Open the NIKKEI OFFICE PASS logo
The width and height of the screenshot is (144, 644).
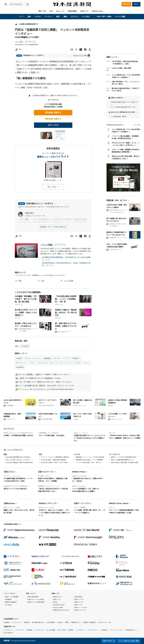68,583
